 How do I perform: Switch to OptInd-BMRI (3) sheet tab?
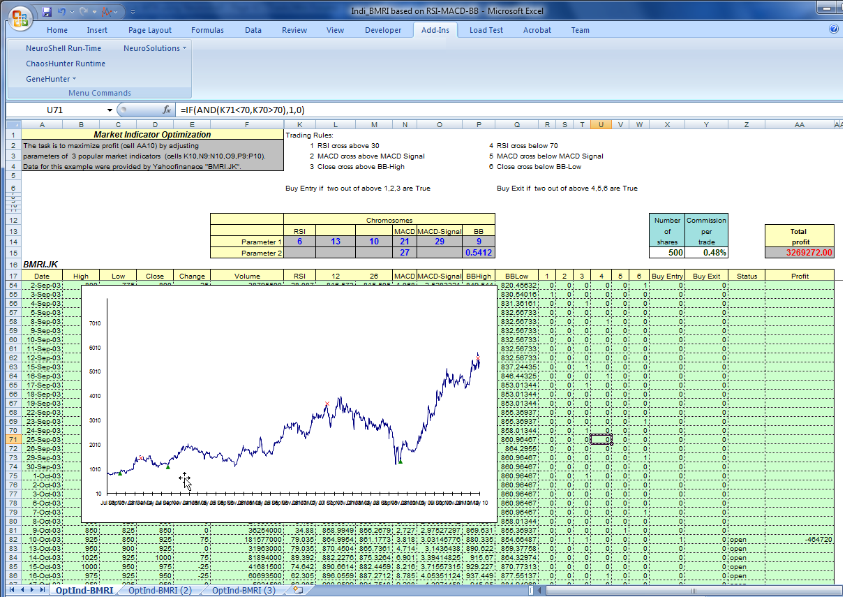point(244,591)
